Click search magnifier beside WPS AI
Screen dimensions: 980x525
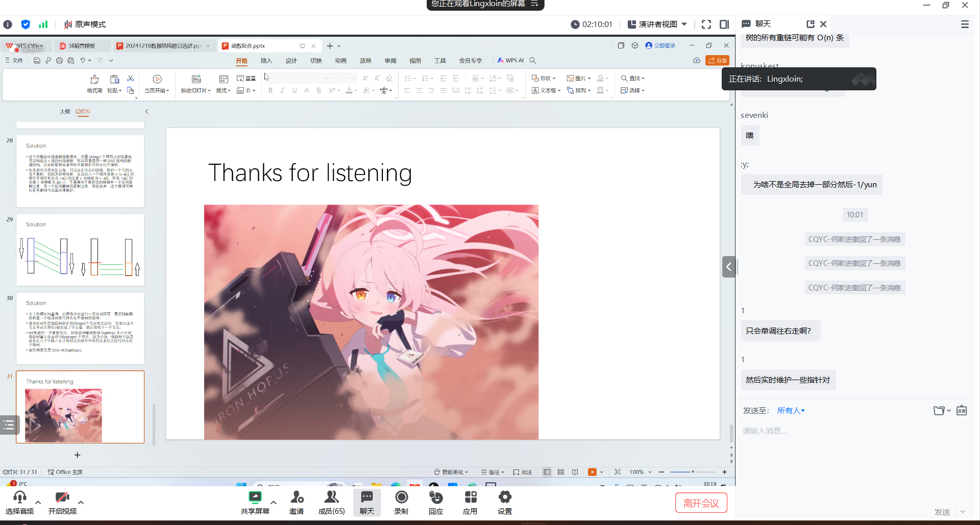(533, 60)
